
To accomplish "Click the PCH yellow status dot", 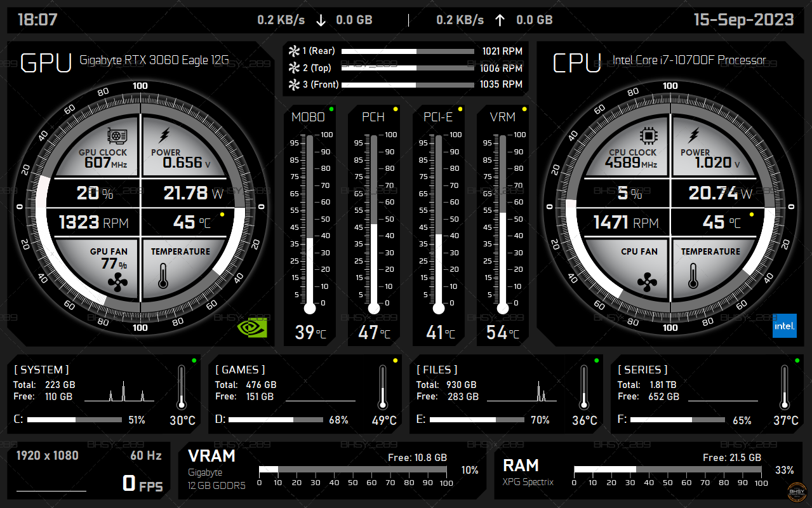I will (x=396, y=109).
